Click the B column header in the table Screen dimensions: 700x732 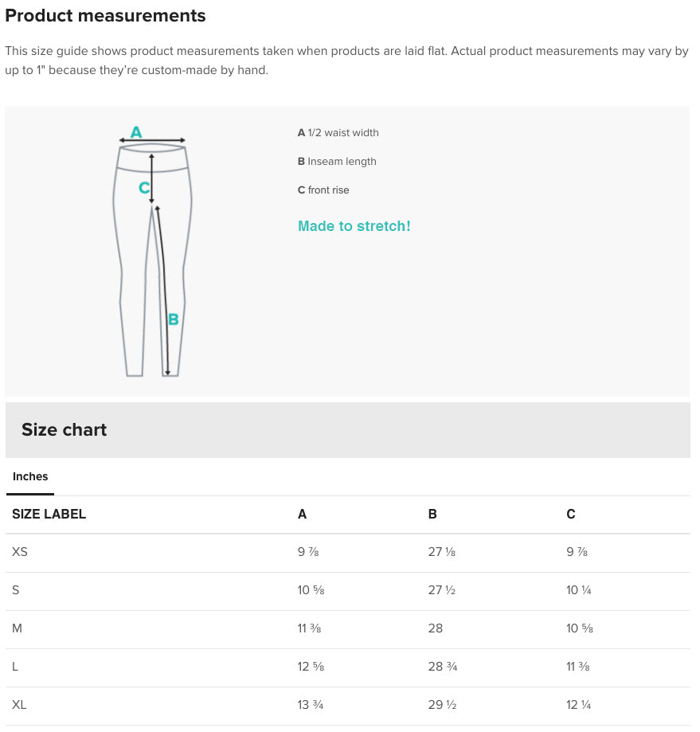(x=432, y=515)
